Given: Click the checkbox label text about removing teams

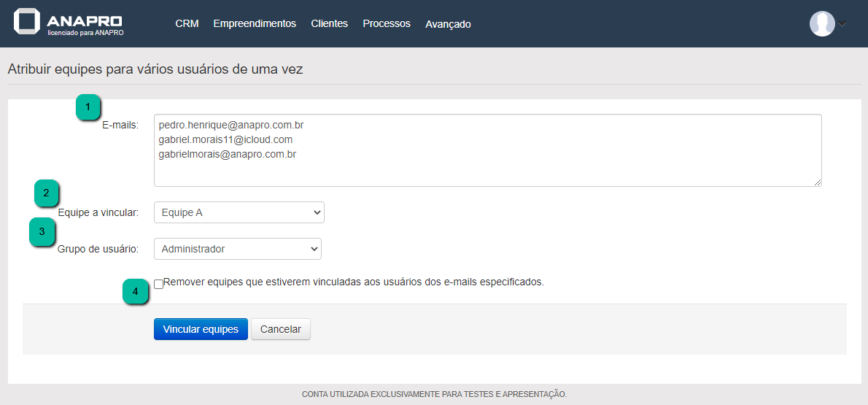Looking at the screenshot, I should (354, 282).
